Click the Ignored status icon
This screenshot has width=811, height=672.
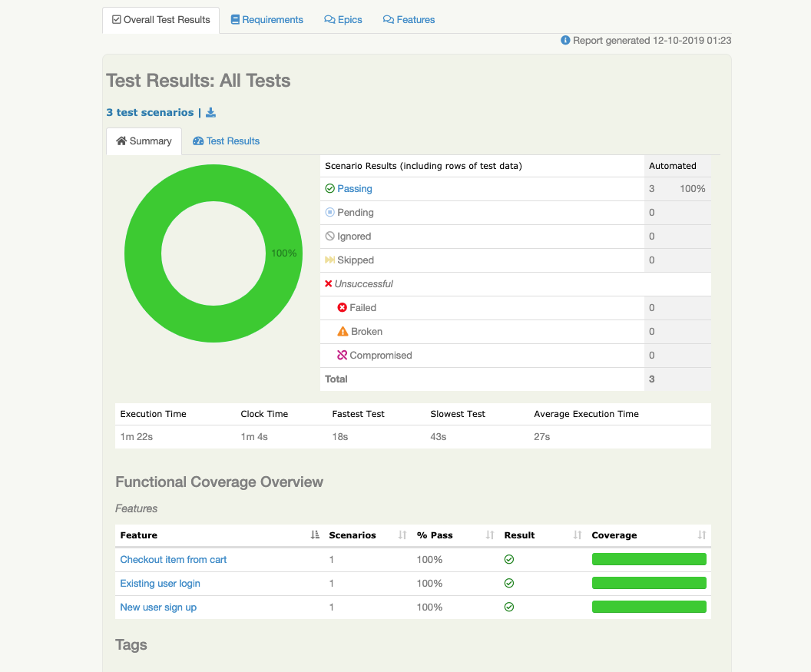330,237
